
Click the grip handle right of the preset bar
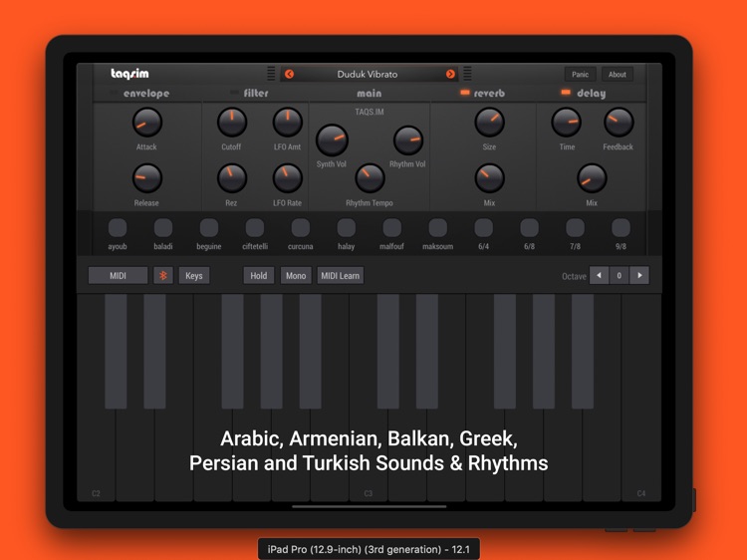467,74
